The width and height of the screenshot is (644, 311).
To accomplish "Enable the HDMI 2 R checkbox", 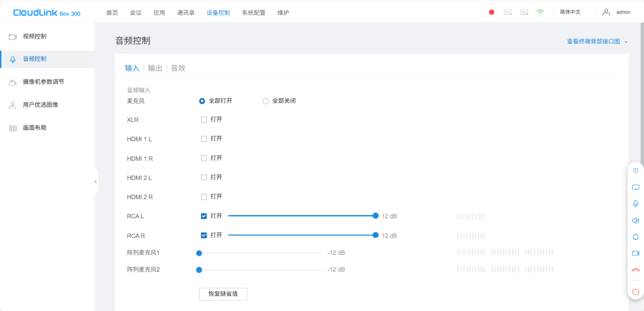I will 204,197.
